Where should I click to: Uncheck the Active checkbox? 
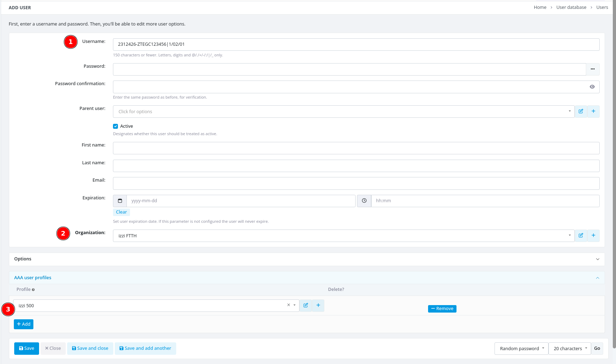coord(115,126)
